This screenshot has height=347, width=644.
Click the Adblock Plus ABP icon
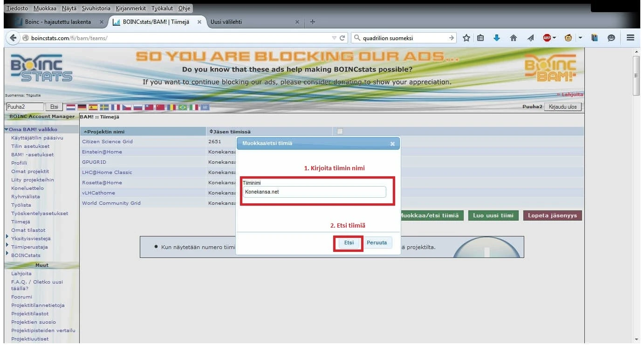pos(547,38)
